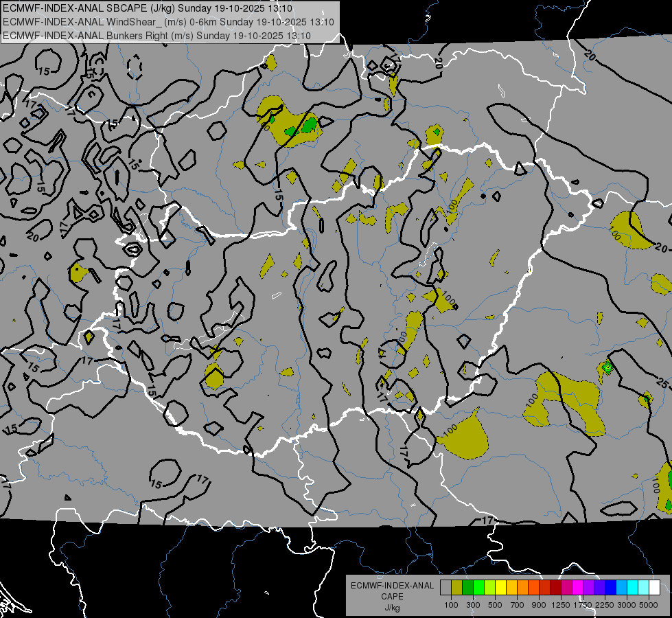The width and height of the screenshot is (672, 618).
Task: Click the indigo legend swatch before 2250
Action: tap(599, 588)
